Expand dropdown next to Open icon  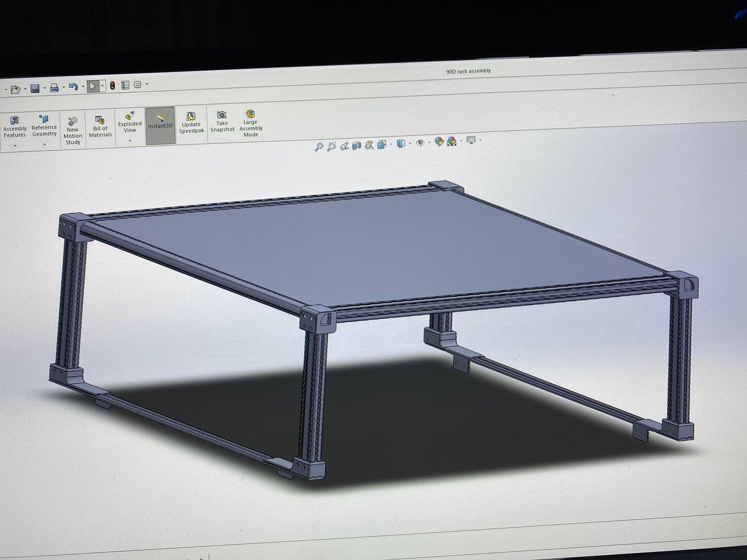(x=25, y=89)
